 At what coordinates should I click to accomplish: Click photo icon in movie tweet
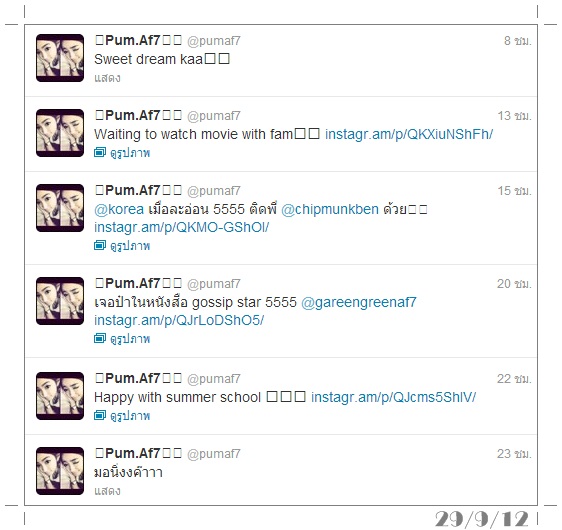pyautogui.click(x=100, y=152)
